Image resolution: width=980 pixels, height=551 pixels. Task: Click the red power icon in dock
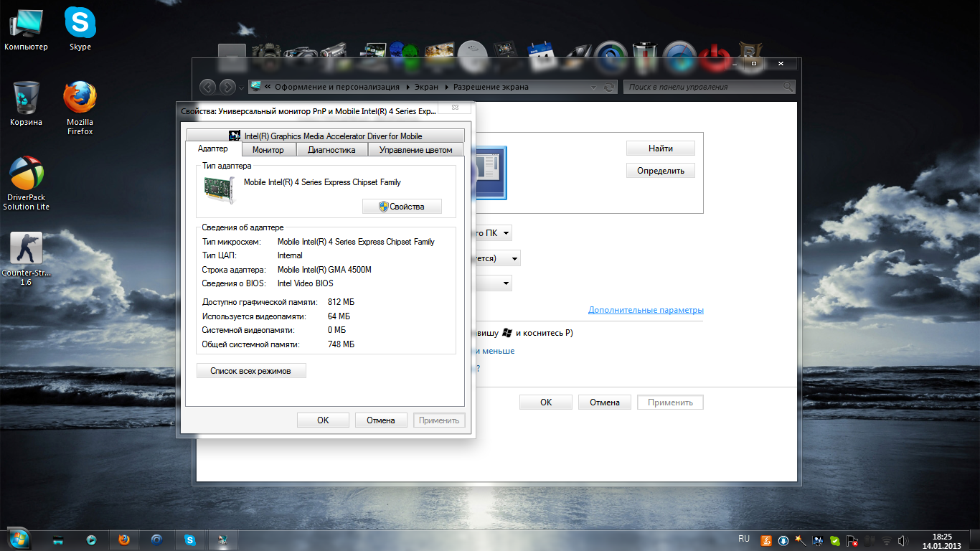[x=714, y=55]
